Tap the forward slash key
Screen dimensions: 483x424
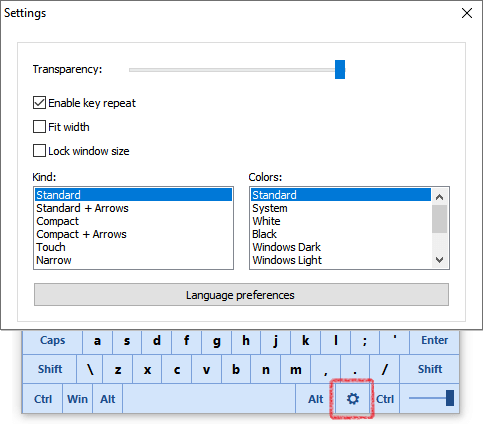tap(385, 369)
